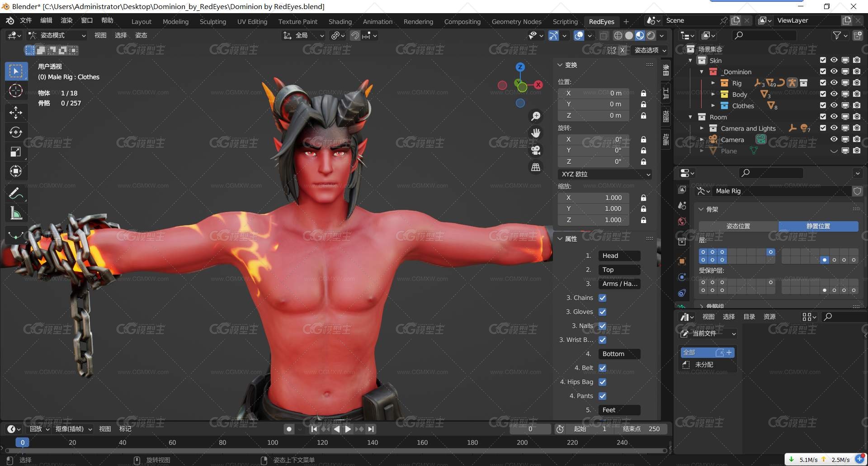Screen dimensions: 868x466
Task: Select the Move tool
Action: click(16, 112)
